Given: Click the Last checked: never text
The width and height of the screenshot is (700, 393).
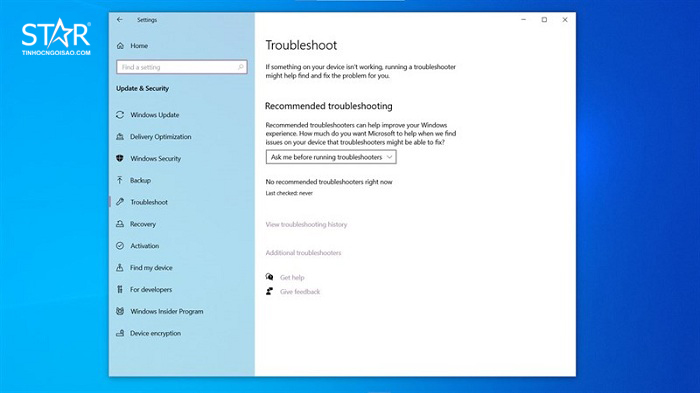Looking at the screenshot, I should click(289, 193).
